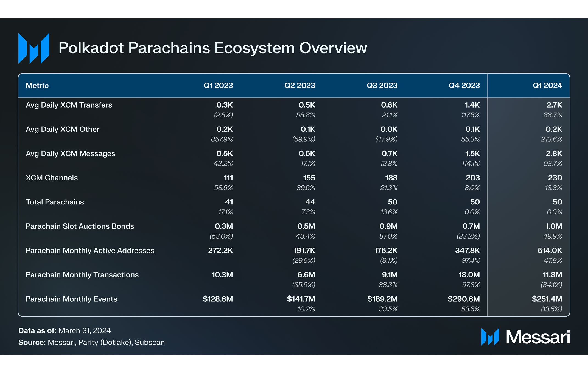
Task: Select the 'Parachain Monthly Events' row label
Action: (71, 299)
